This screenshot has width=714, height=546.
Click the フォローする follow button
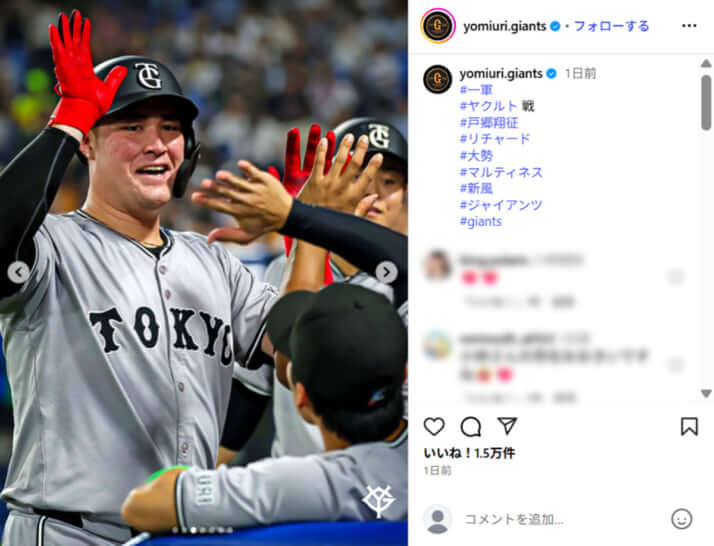611,26
